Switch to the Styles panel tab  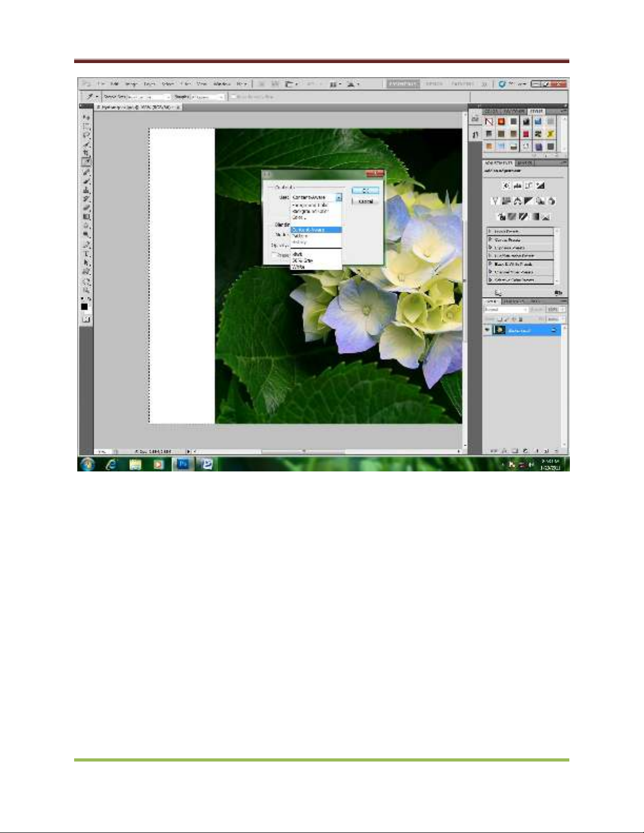537,111
